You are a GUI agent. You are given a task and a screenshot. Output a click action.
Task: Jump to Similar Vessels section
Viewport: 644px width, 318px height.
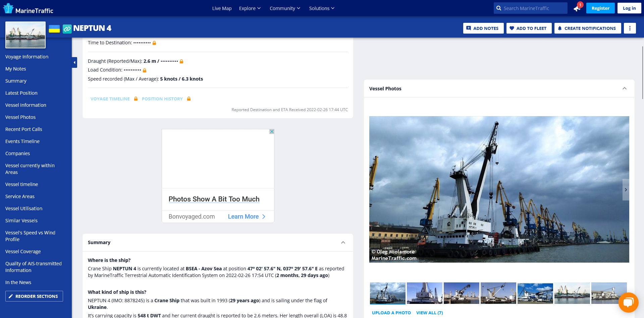click(x=21, y=221)
